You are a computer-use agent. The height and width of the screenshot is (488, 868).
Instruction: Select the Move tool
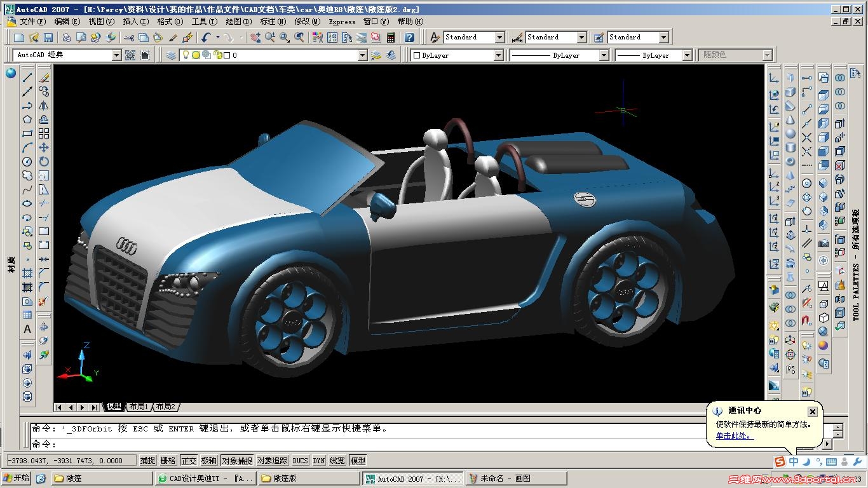pos(44,147)
